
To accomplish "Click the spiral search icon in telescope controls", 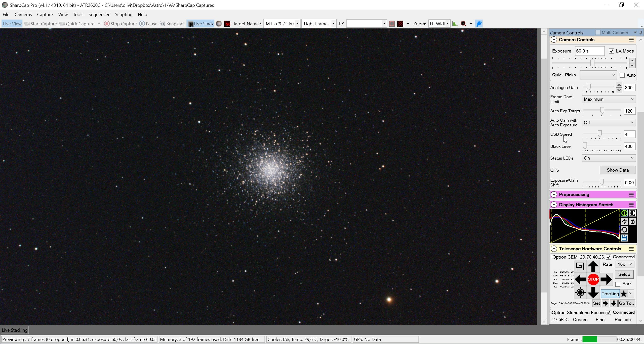I will pyautogui.click(x=580, y=266).
